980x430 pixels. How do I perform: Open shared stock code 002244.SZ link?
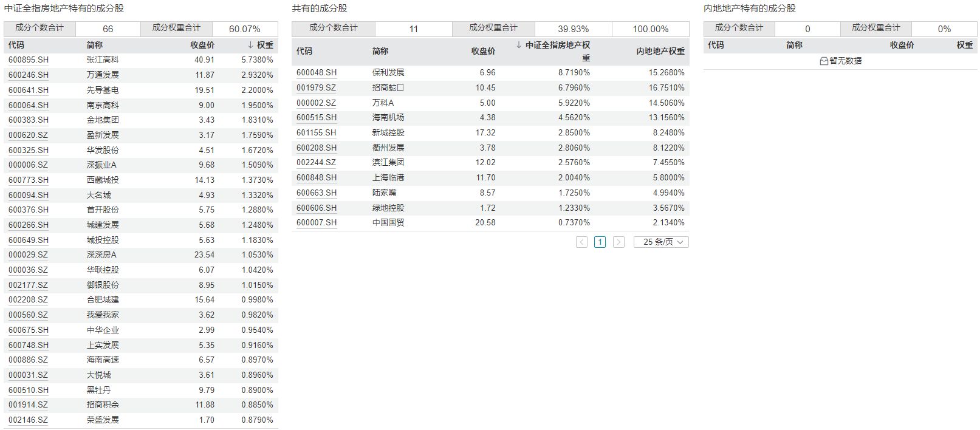click(x=316, y=162)
